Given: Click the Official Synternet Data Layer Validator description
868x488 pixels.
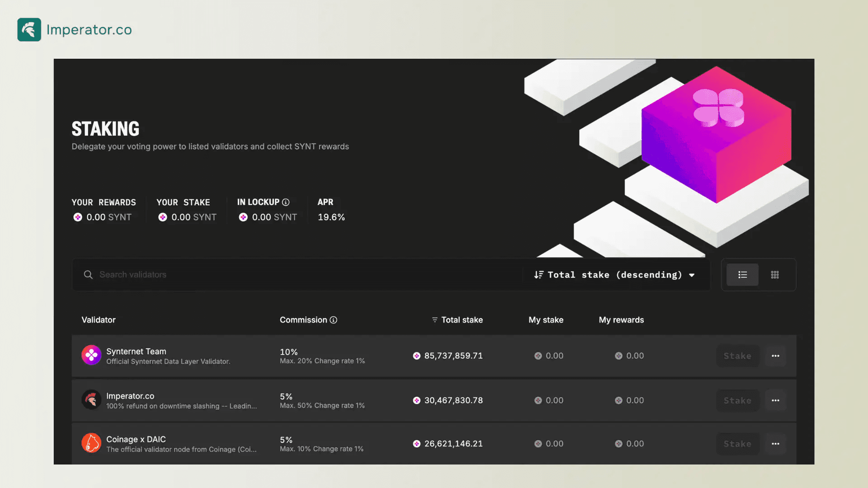Looking at the screenshot, I should (x=168, y=361).
